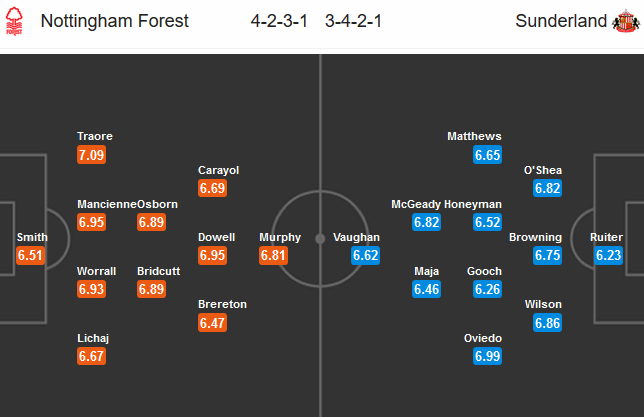Click goalkeeper Ruiter's 6.23 rating
644x417 pixels.
pos(609,256)
